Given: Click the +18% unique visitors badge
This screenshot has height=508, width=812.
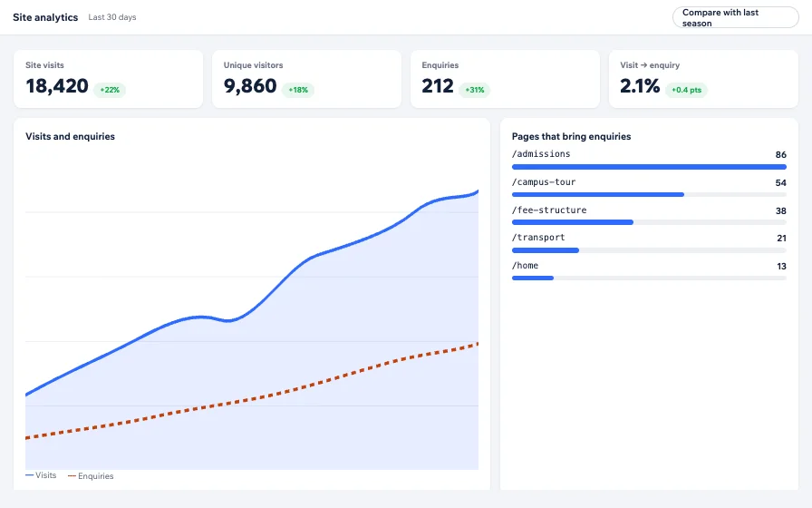Looking at the screenshot, I should click(298, 90).
